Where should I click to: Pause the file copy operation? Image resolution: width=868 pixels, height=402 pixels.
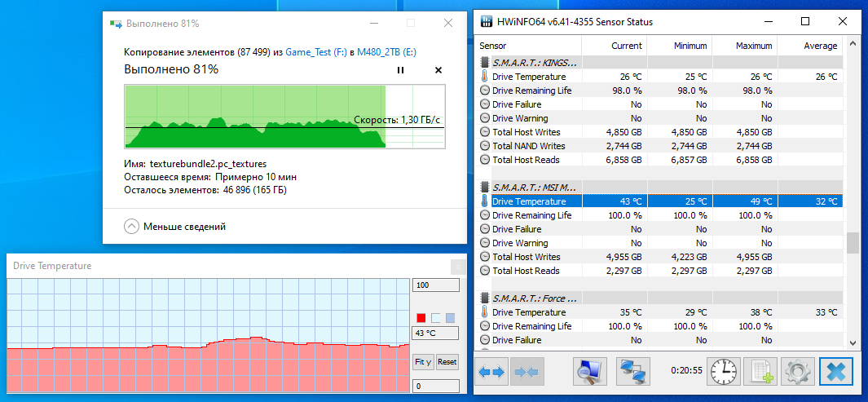click(x=400, y=70)
